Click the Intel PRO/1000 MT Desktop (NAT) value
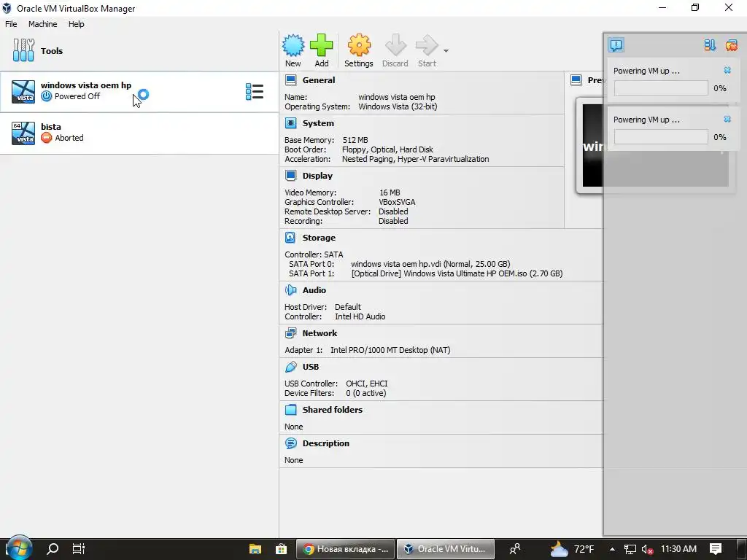747x560 pixels. click(390, 350)
